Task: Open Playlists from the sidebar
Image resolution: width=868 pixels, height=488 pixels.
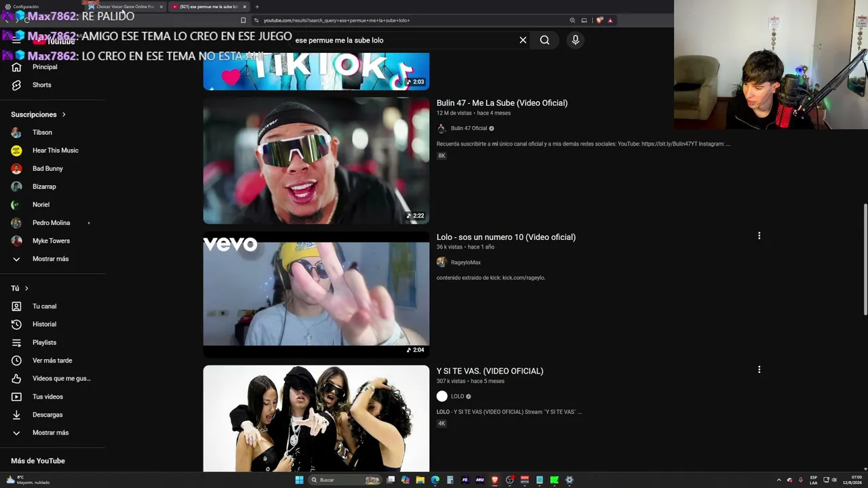Action: pos(44,342)
